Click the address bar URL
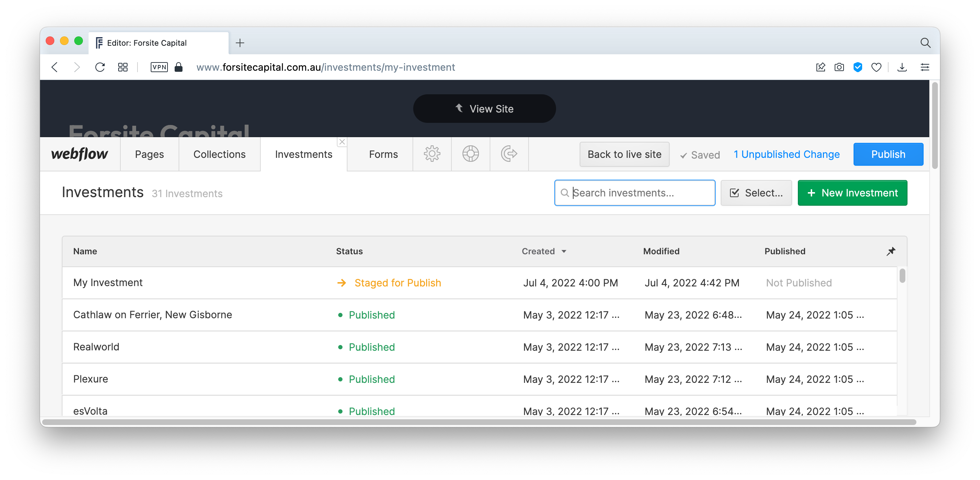The image size is (980, 480). point(325,67)
